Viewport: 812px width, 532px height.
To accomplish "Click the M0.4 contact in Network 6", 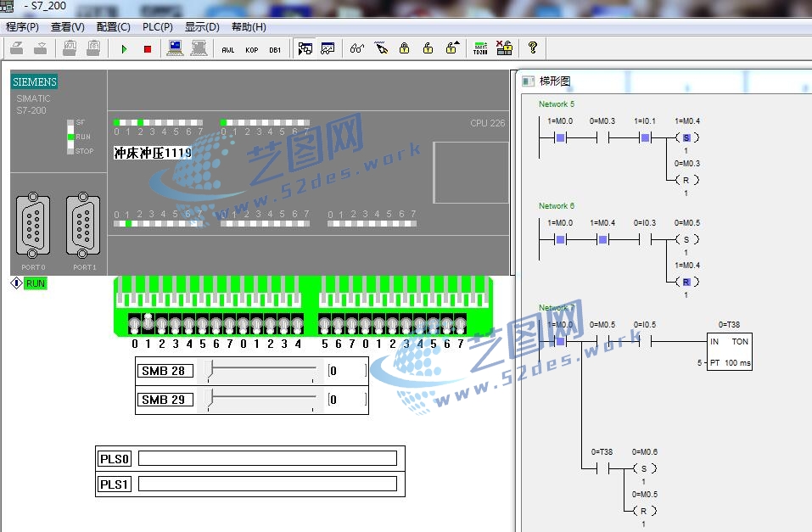I will pos(602,239).
